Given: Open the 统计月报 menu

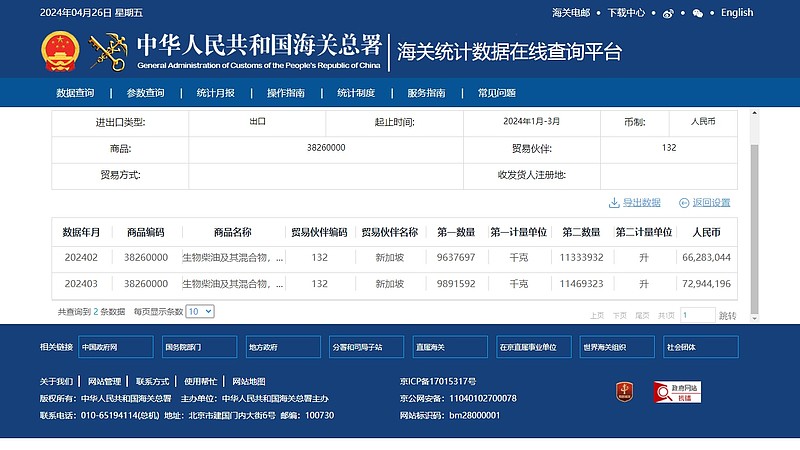Looking at the screenshot, I should click(x=216, y=93).
